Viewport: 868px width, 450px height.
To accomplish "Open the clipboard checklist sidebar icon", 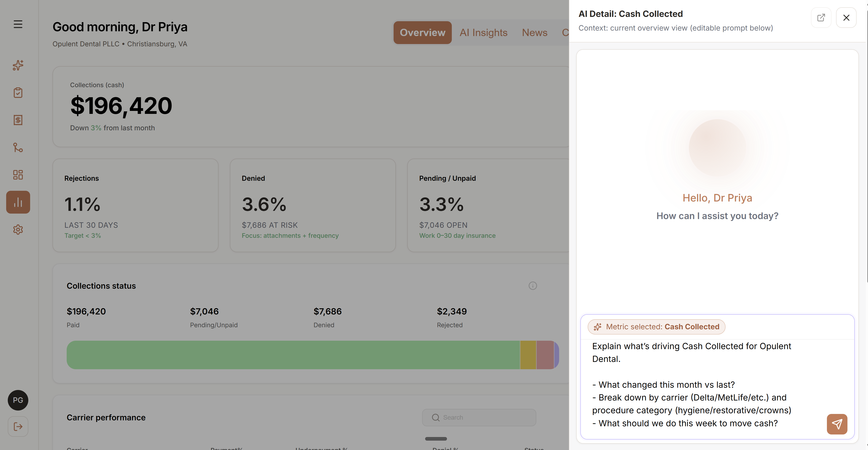I will pyautogui.click(x=18, y=93).
